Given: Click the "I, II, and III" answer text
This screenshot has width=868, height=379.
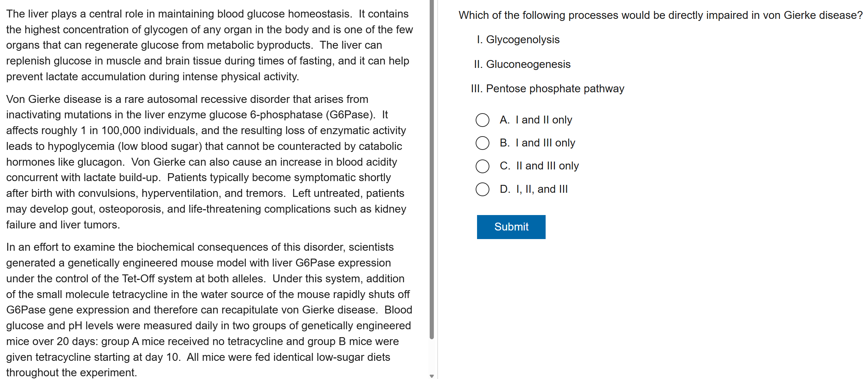Looking at the screenshot, I should [x=542, y=189].
